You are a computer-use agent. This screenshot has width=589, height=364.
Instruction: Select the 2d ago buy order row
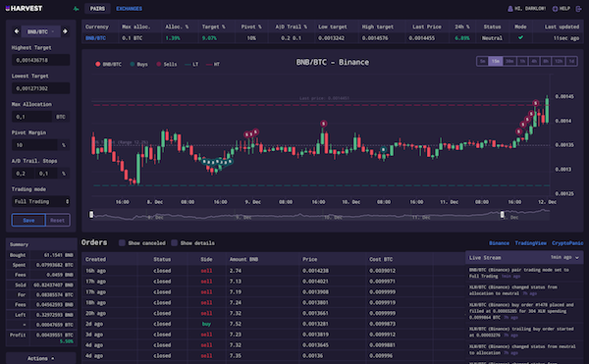273,324
